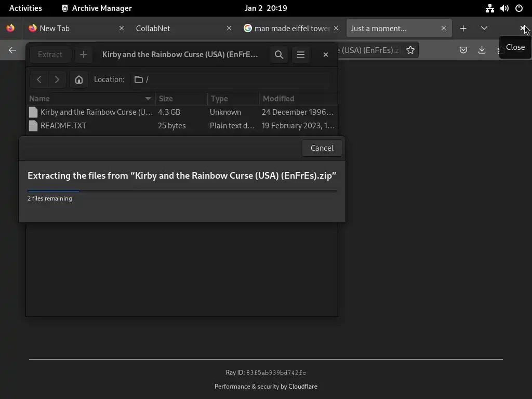This screenshot has height=399, width=532.
Task: Click the Extract button in Archive Manager
Action: pyautogui.click(x=50, y=55)
